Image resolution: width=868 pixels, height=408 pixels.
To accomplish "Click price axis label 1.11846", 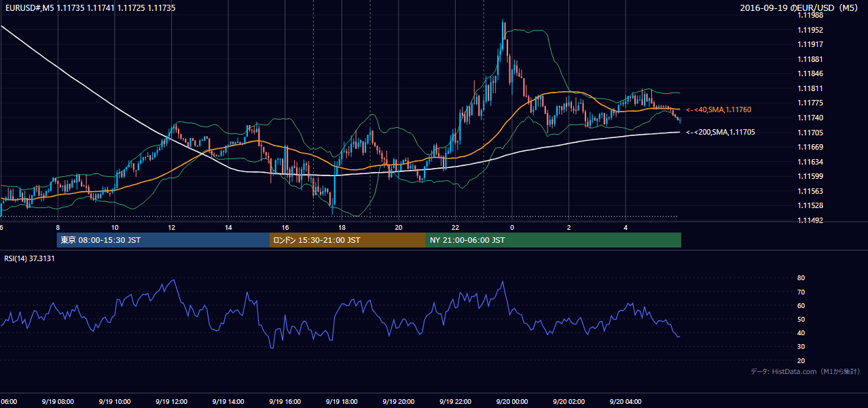I will [810, 73].
